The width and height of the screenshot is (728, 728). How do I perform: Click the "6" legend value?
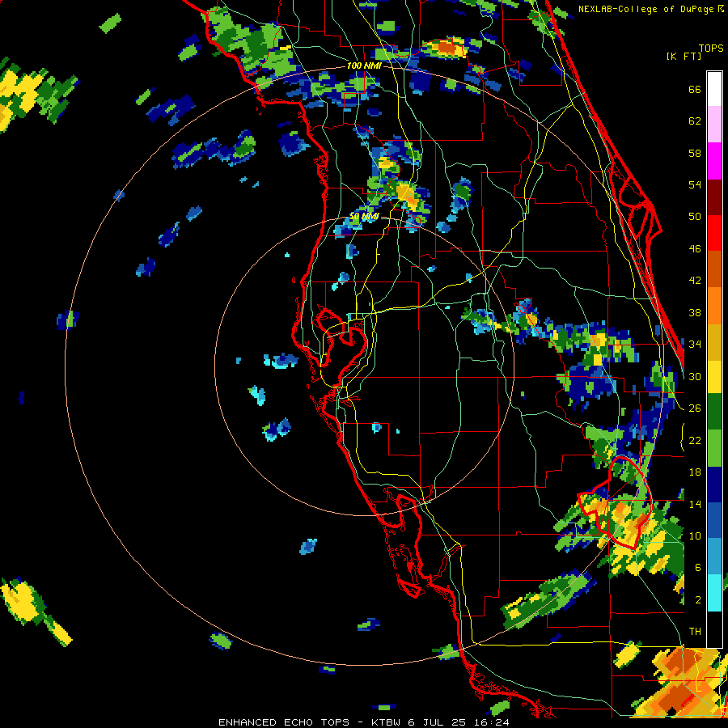[698, 568]
